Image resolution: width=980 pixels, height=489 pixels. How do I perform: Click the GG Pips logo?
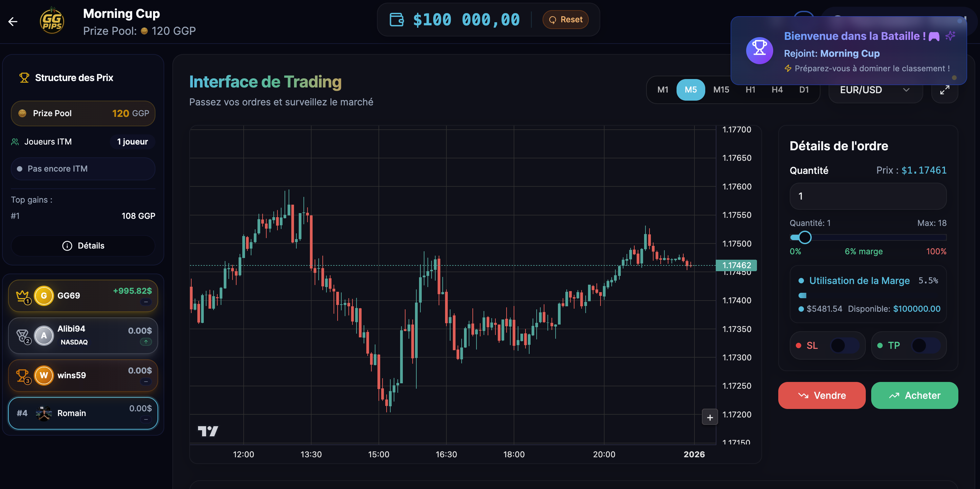point(52,21)
